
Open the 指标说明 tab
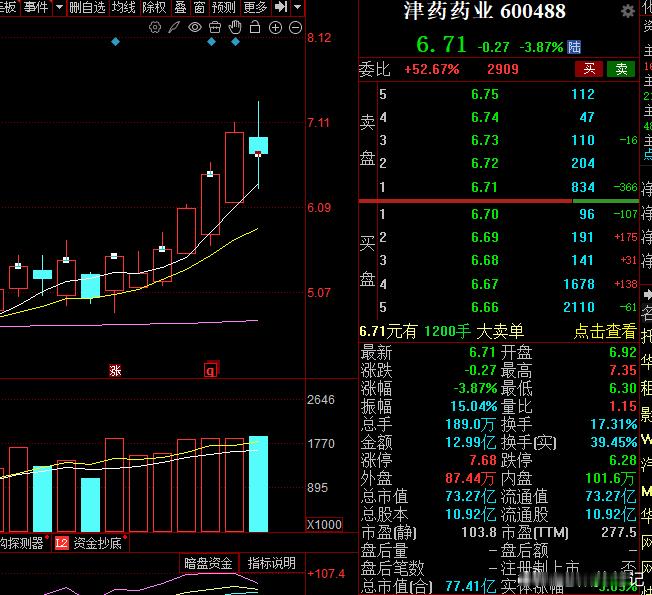coord(272,563)
